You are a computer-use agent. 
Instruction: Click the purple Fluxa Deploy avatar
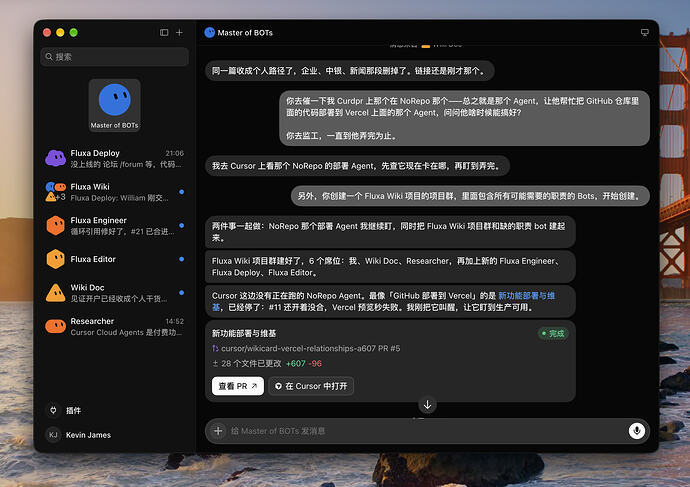click(x=55, y=158)
